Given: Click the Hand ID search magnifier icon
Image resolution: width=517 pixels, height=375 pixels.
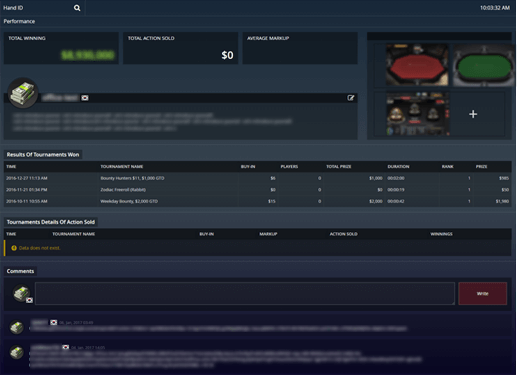Looking at the screenshot, I should coord(77,8).
